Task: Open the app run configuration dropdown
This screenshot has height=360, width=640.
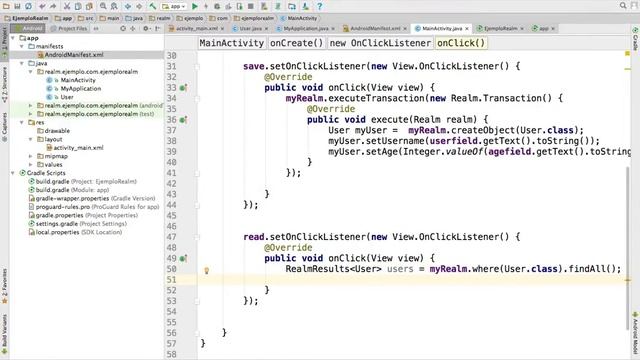Action: 174,6
